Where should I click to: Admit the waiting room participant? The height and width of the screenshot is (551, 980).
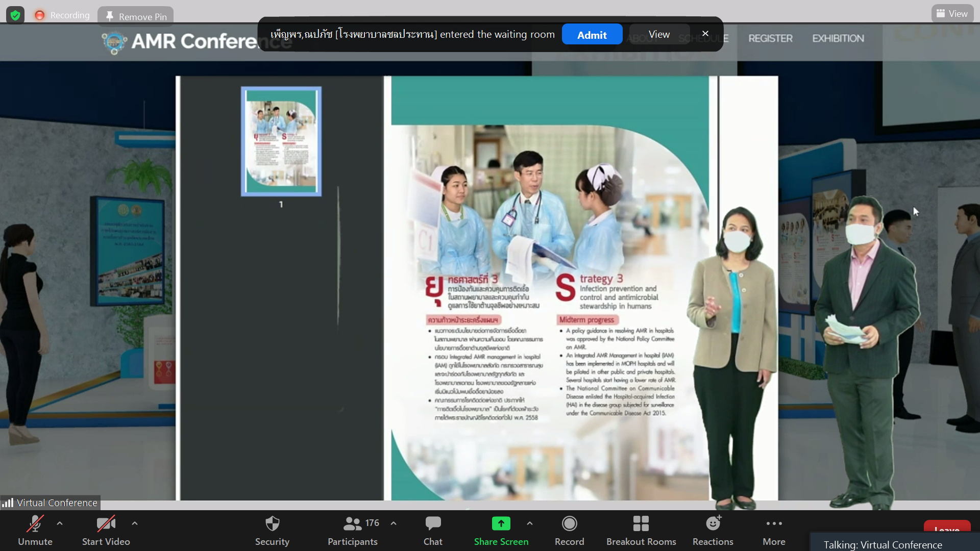coord(592,35)
